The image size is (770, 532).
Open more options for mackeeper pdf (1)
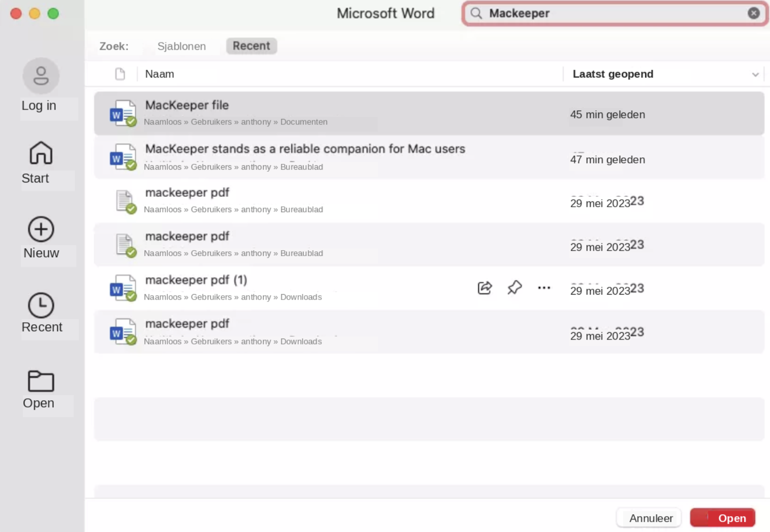(544, 288)
